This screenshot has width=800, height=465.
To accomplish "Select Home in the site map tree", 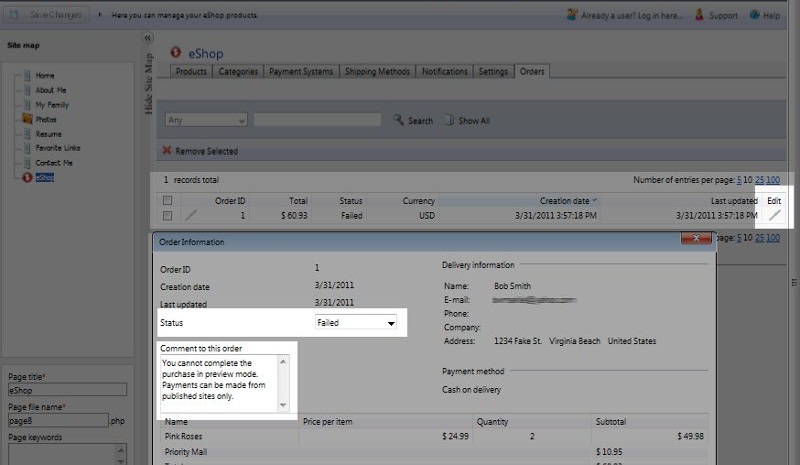I will [x=45, y=76].
